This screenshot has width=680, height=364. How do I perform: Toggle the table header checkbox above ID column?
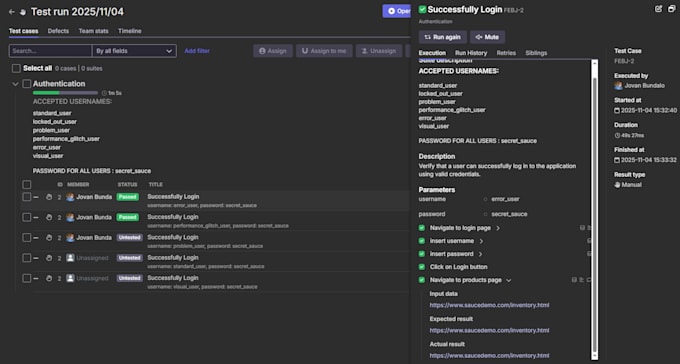point(27,185)
